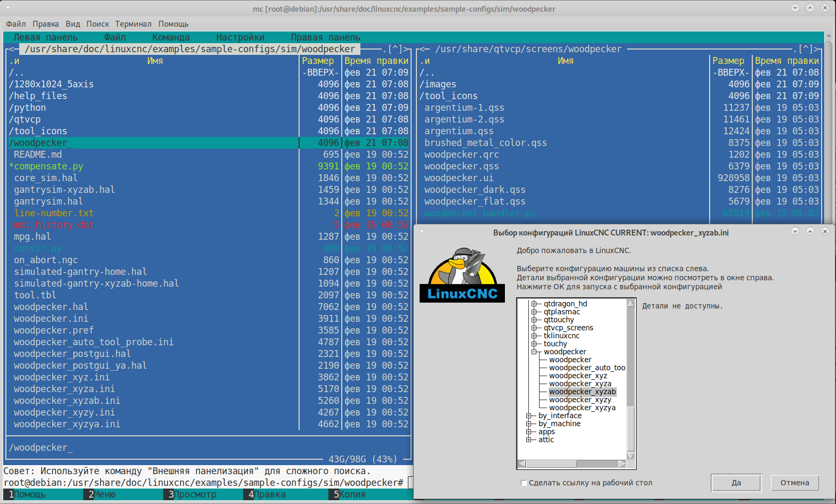Viewport: 836px width, 504px height.
Task: Open mc Левая панель menu
Action: click(45, 37)
